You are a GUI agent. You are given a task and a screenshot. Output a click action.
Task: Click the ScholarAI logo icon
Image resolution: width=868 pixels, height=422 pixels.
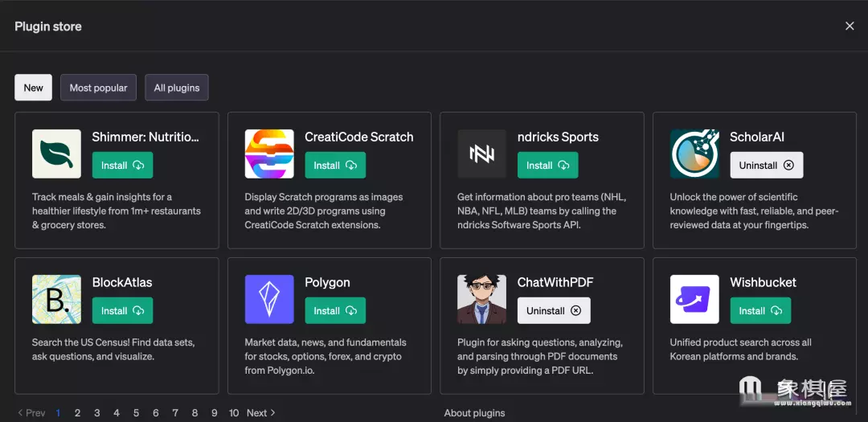click(x=694, y=154)
